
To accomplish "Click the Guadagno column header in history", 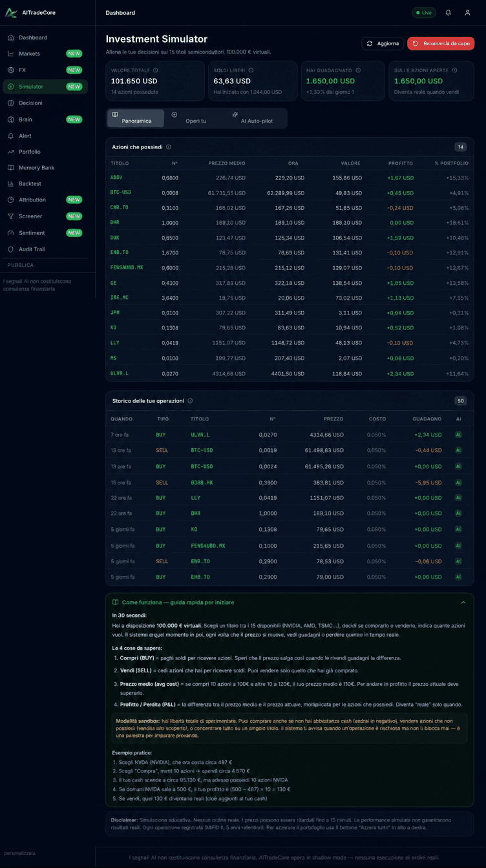I will click(x=427, y=419).
